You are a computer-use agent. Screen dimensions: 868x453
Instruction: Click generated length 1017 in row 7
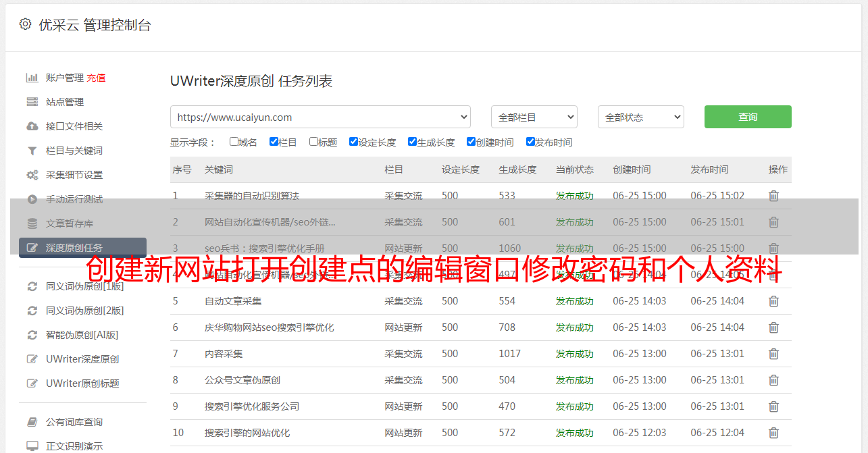[510, 354]
